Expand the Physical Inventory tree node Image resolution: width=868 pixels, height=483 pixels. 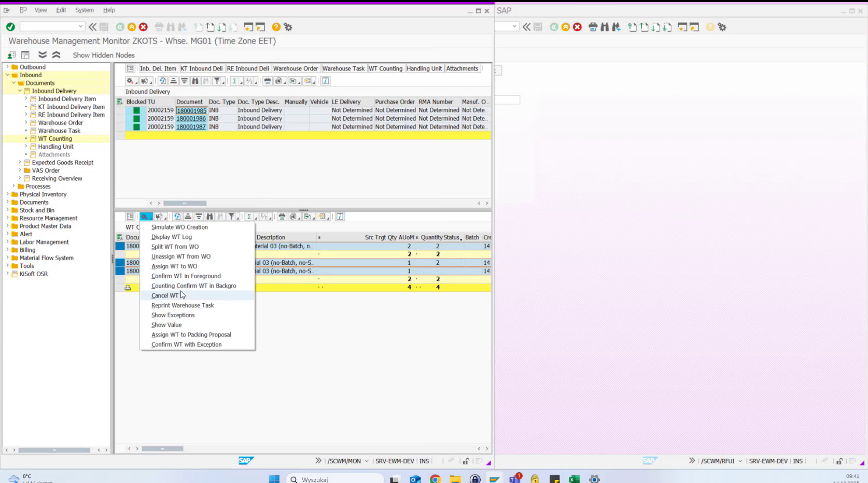pos(6,194)
